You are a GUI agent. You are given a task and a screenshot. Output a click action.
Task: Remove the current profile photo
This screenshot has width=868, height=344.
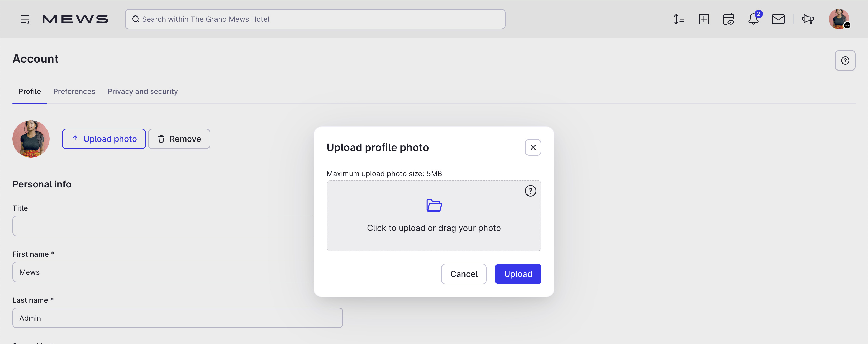pyautogui.click(x=179, y=138)
